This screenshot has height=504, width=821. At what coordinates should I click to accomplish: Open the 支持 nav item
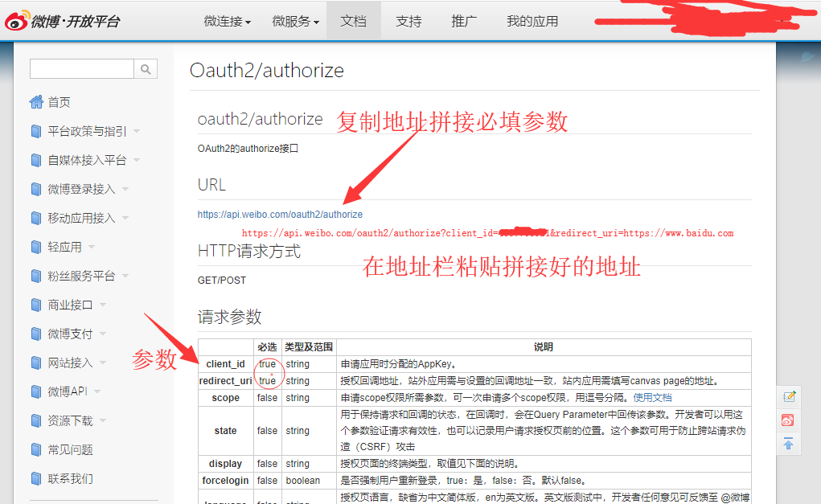tap(409, 22)
